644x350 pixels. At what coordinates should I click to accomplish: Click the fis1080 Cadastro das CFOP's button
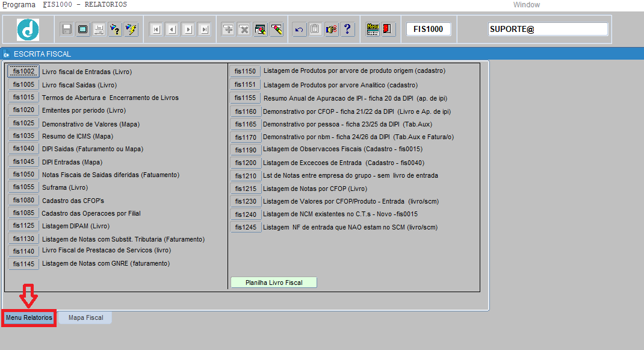pyautogui.click(x=23, y=201)
